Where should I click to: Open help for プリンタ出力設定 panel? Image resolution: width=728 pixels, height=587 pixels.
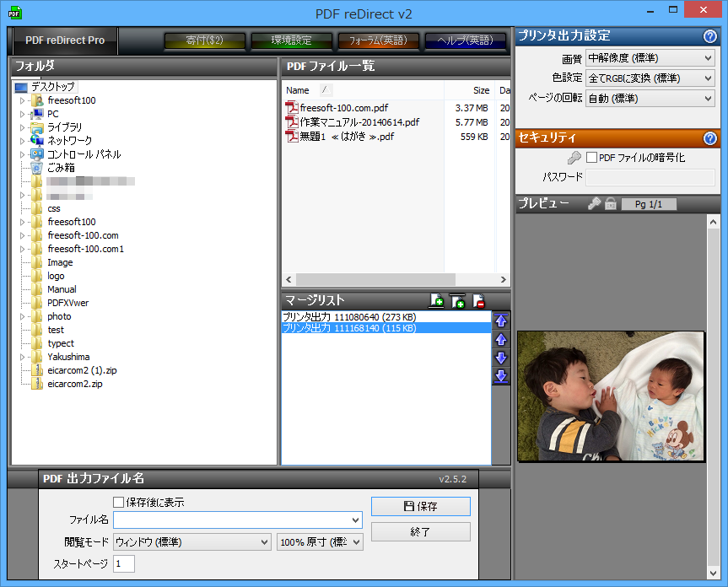coord(709,36)
